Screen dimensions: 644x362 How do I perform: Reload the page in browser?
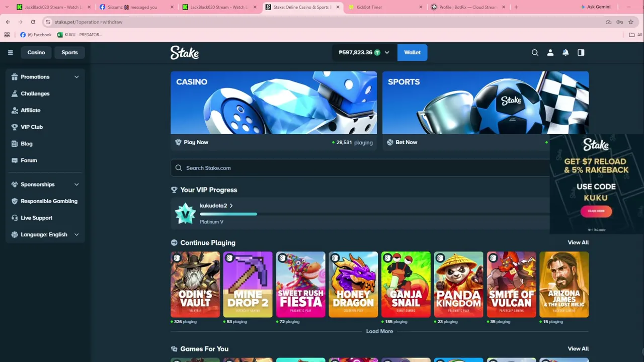tap(33, 22)
